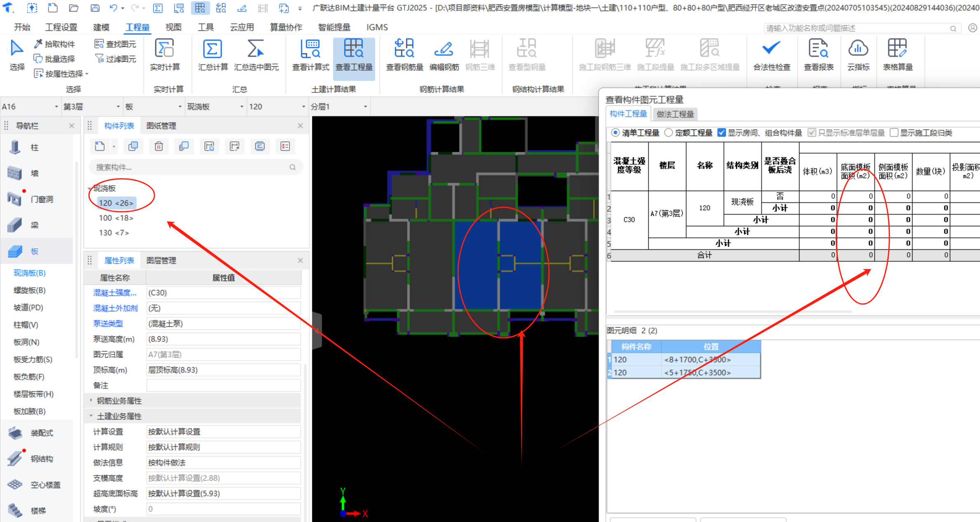This screenshot has height=522, width=980.
Task: Click 过滤图元 filter elements
Action: pos(115,59)
